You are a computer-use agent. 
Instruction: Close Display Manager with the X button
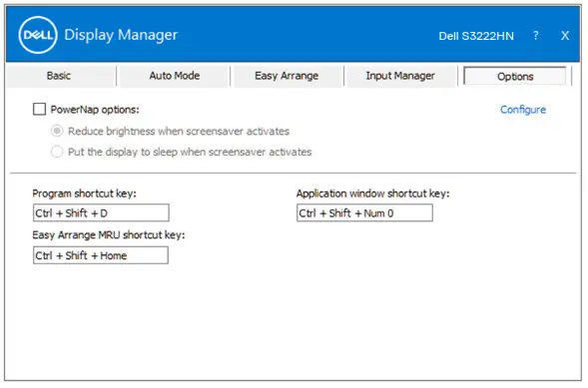565,36
